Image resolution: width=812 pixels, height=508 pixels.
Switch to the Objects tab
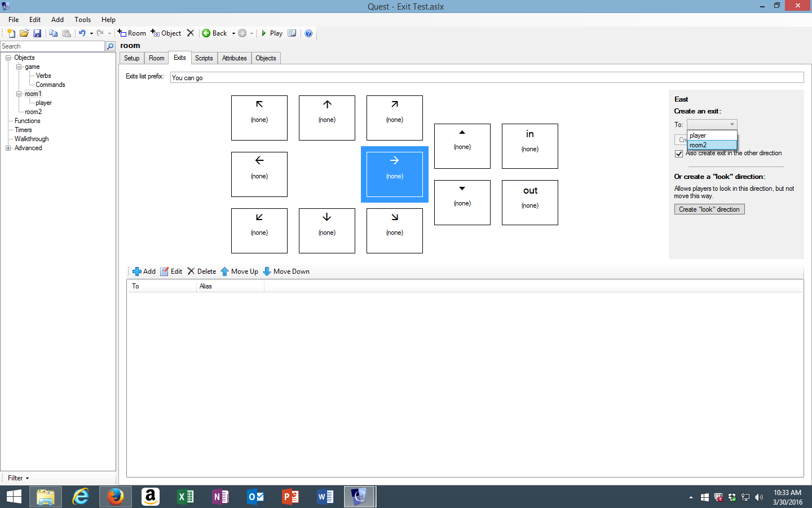[x=266, y=58]
